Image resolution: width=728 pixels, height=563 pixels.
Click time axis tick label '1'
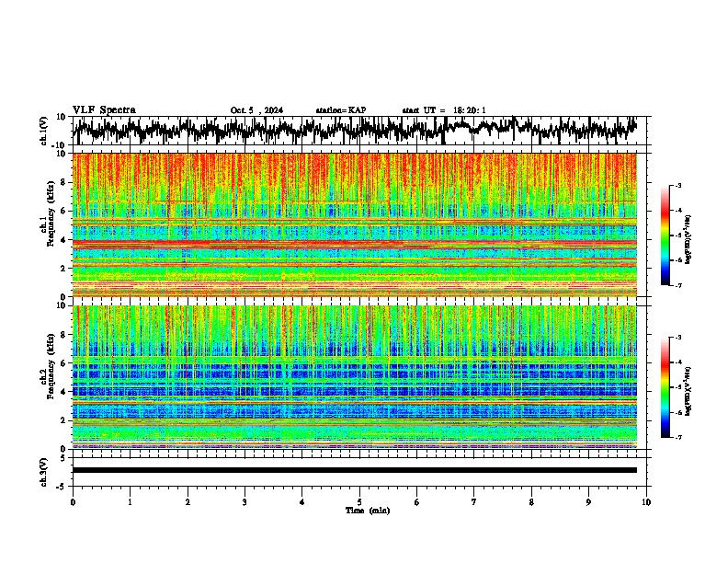(130, 502)
